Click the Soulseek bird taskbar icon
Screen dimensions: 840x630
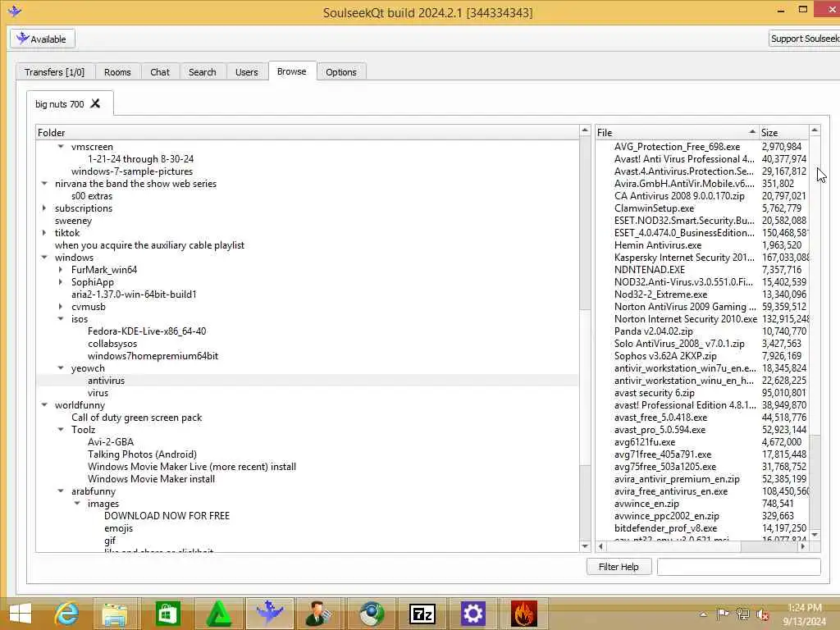pyautogui.click(x=269, y=614)
